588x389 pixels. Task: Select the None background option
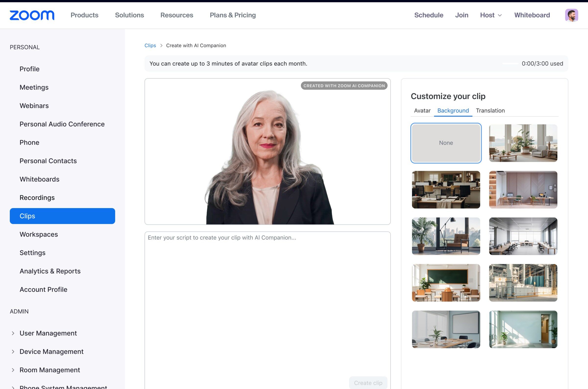446,143
